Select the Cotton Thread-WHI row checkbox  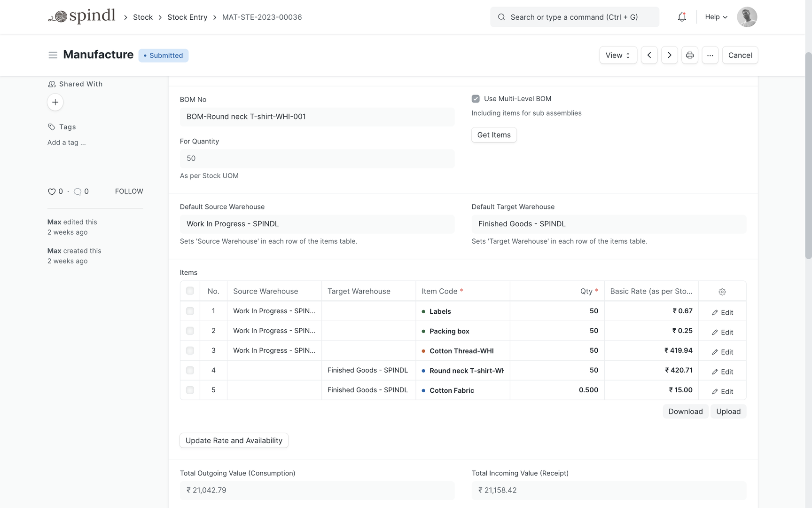pos(190,350)
